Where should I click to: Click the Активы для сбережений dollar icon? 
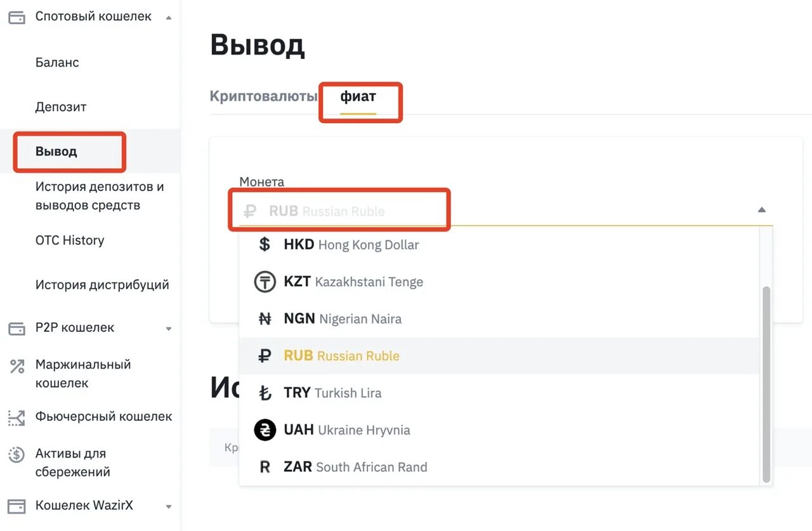coord(16,455)
